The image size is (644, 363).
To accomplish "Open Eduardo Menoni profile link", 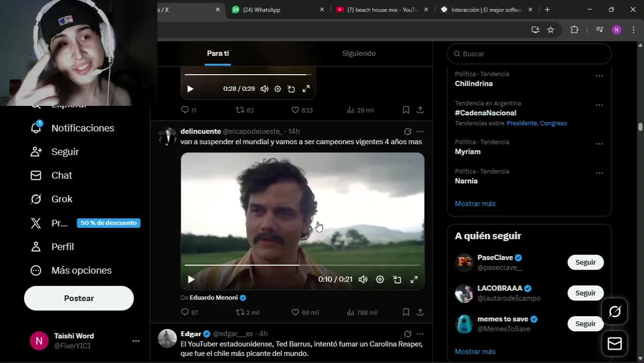I will pos(214,297).
